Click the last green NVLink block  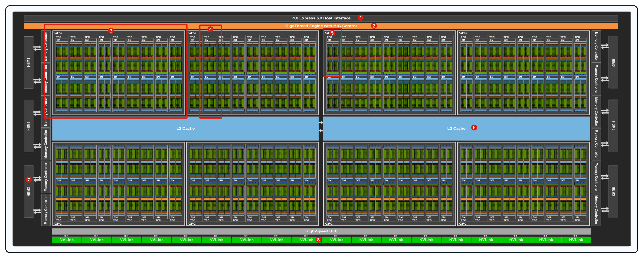coord(576,240)
